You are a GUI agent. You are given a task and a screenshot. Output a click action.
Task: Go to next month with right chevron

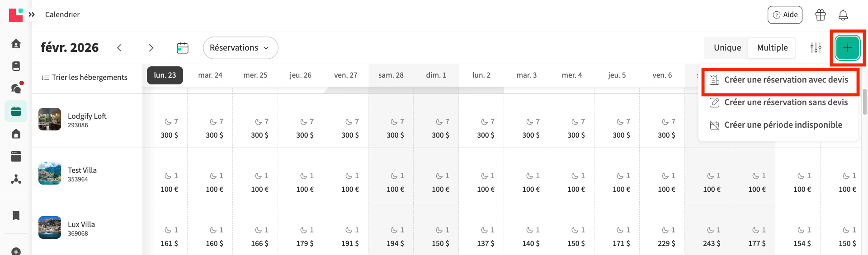click(x=151, y=48)
